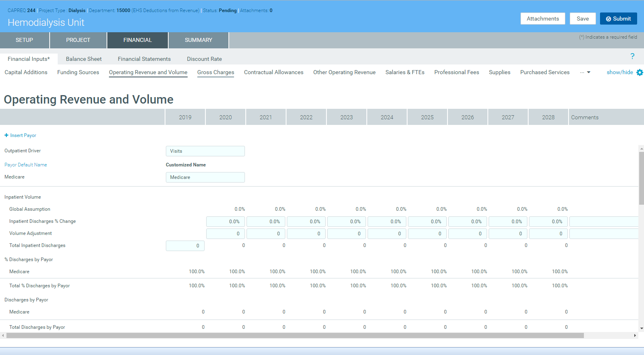Open the Attachments button
Viewport: 644px width, 355px height.
coord(542,19)
